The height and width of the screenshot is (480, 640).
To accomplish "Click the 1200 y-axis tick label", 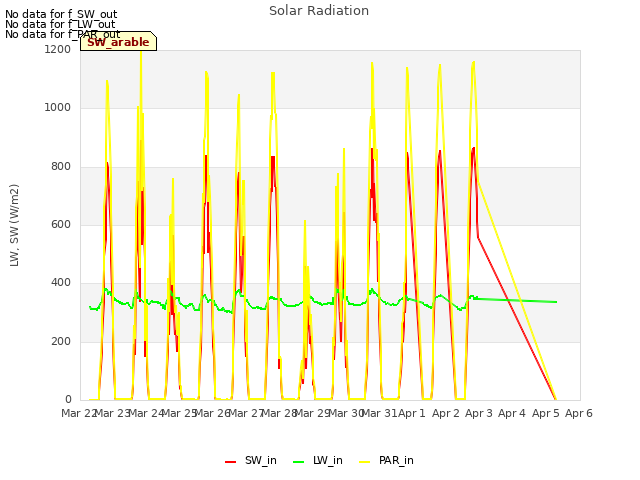I will [x=58, y=49].
